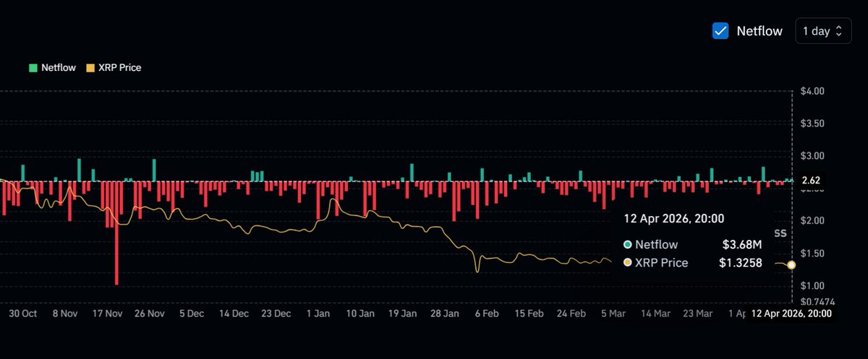Click the 15 Feb date label
This screenshot has width=868, height=359.
529,314
